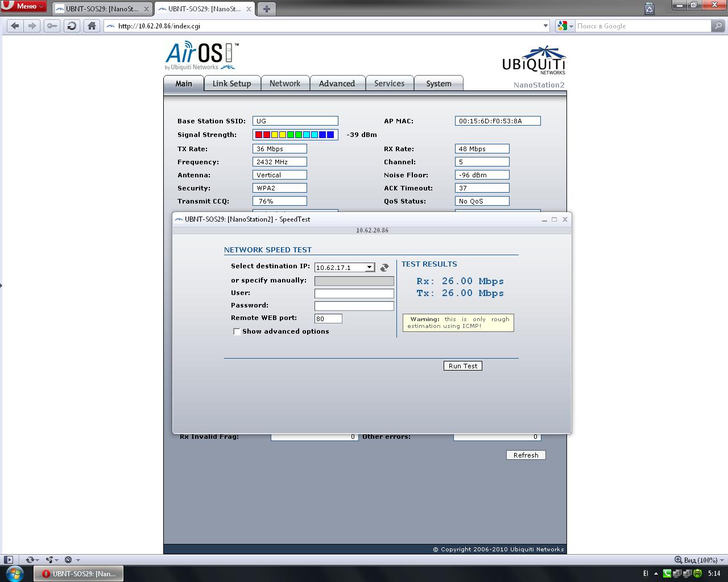This screenshot has height=582, width=728.
Task: Click the QoS Status value No QoS
Action: coord(482,201)
